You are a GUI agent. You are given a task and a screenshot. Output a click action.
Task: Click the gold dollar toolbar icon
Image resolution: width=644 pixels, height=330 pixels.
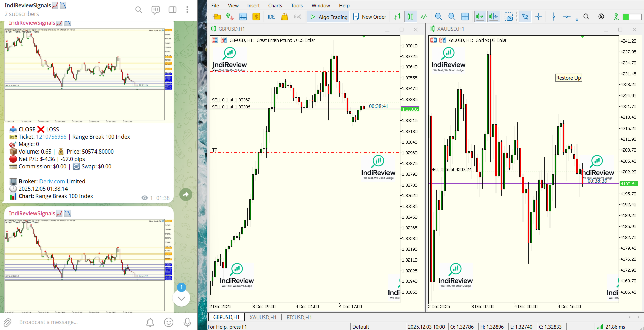(256, 17)
